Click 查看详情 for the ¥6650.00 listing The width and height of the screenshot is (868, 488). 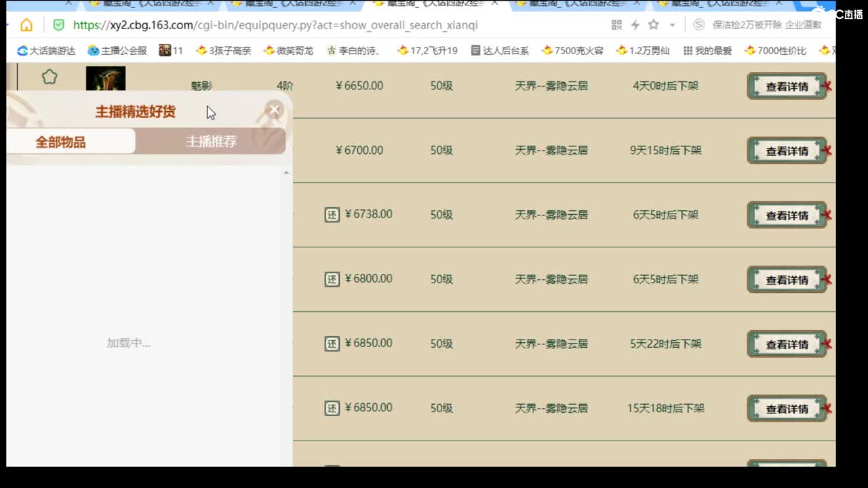click(787, 86)
